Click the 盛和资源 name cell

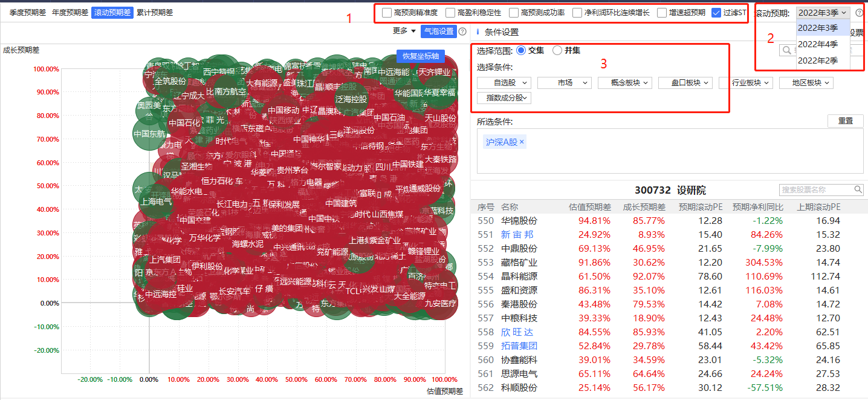pos(519,290)
